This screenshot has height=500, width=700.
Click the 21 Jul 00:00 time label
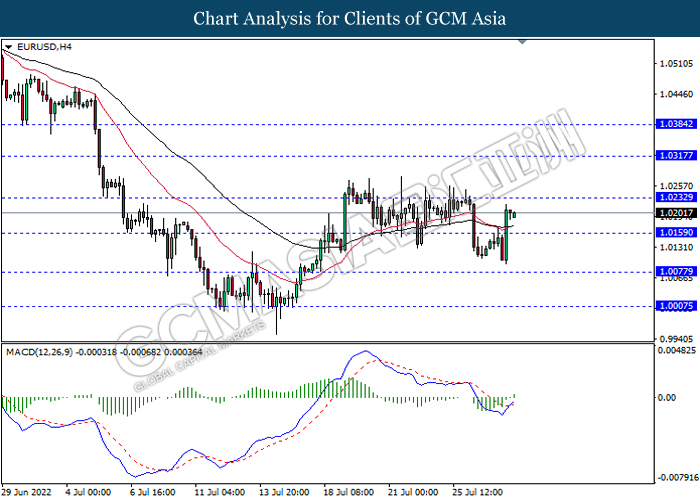coord(413,492)
